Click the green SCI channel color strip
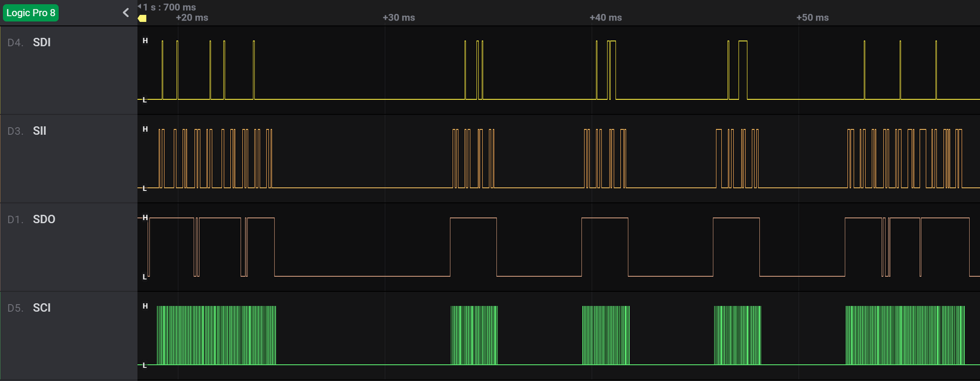The image size is (980, 381). point(0,336)
